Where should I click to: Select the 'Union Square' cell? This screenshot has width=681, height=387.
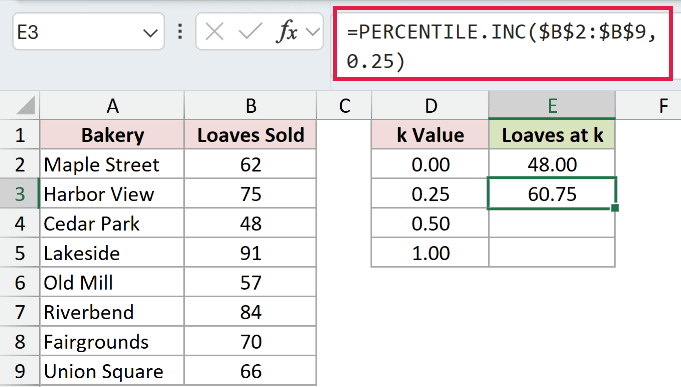(112, 371)
